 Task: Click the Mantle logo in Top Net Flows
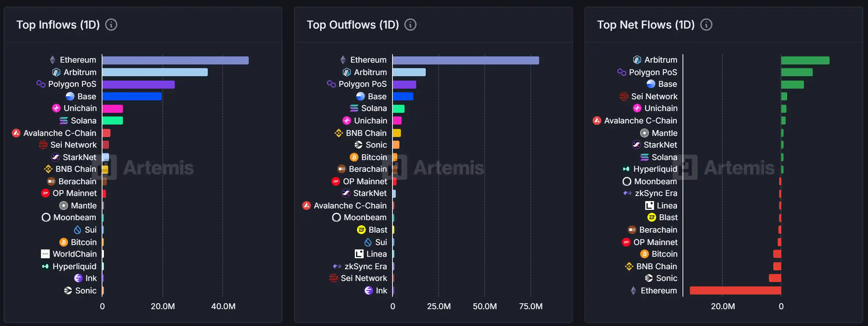pos(645,133)
